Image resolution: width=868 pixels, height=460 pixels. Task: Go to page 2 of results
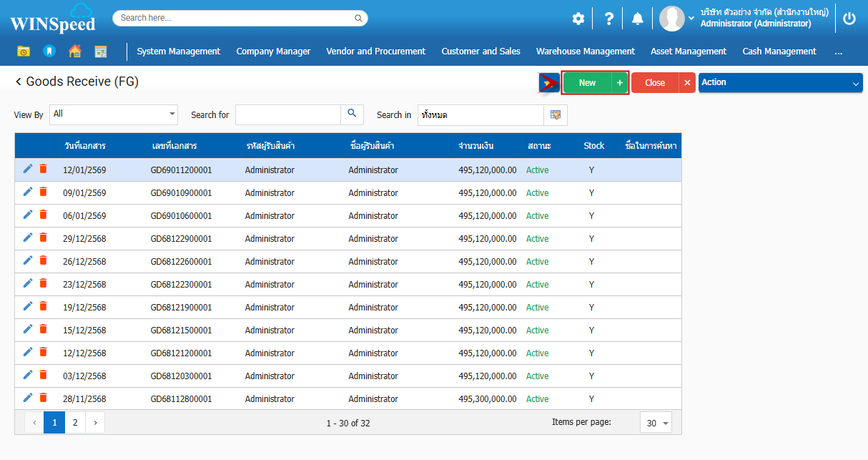(x=75, y=423)
